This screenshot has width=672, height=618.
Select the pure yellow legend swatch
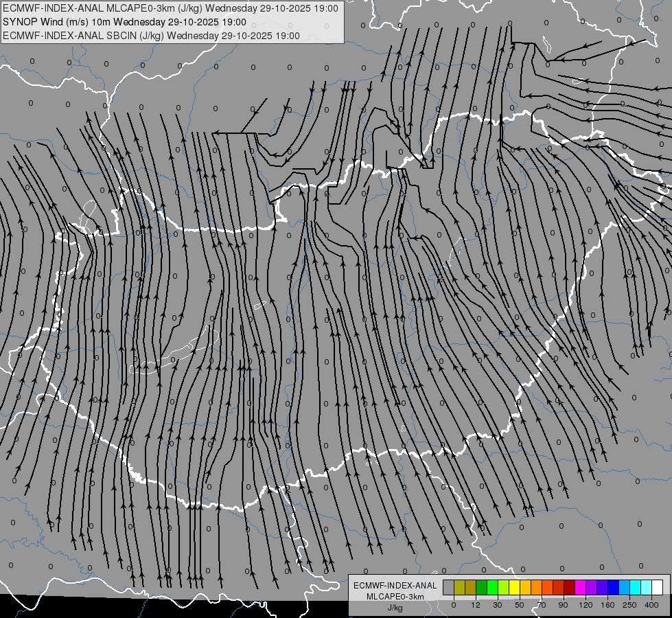[x=514, y=587]
